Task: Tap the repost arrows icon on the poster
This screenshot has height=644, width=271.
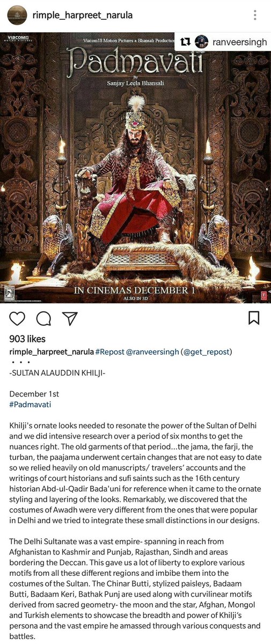Action: (185, 42)
